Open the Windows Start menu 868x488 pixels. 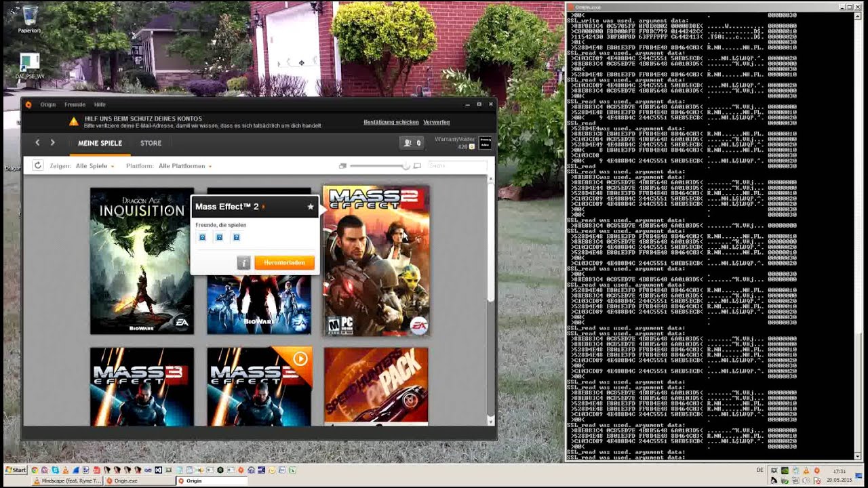click(x=15, y=470)
